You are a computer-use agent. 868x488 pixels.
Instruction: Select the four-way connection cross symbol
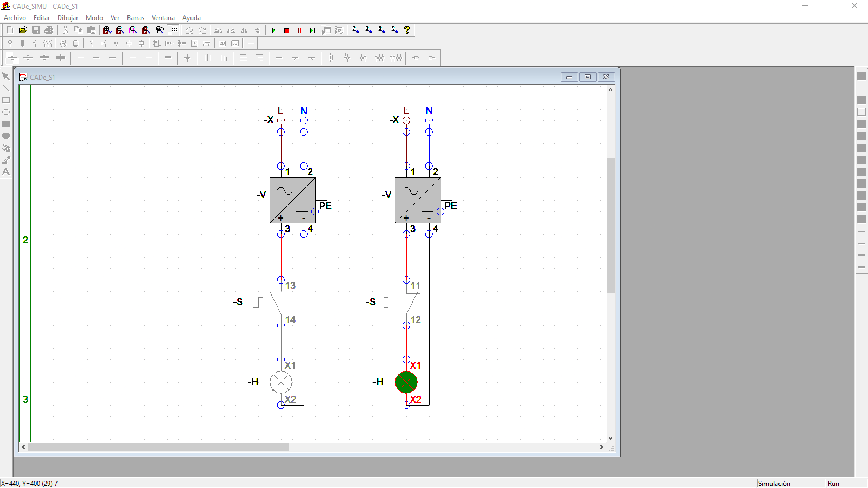187,57
